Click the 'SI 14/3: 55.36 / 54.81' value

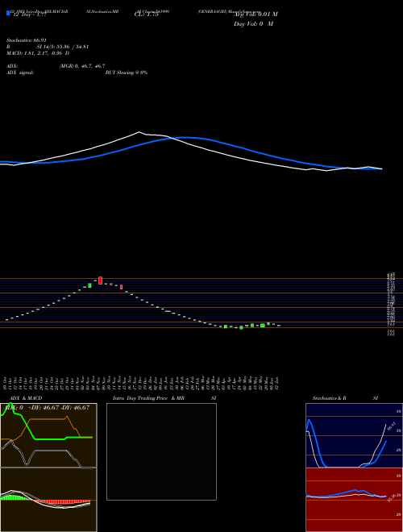pyautogui.click(x=63, y=47)
